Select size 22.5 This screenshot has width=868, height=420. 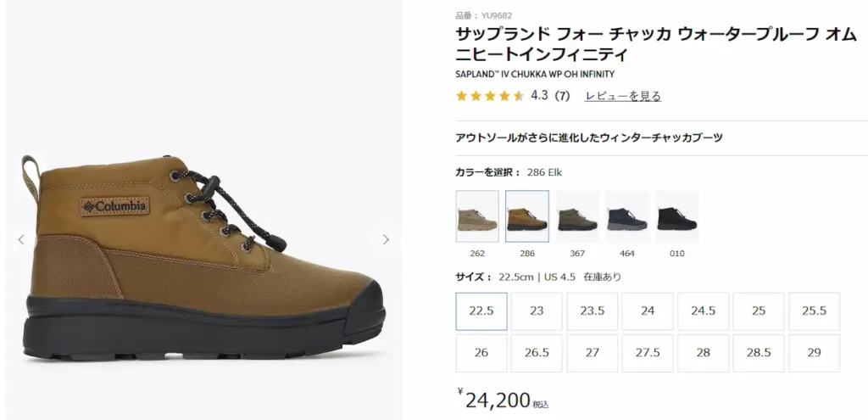pyautogui.click(x=481, y=311)
